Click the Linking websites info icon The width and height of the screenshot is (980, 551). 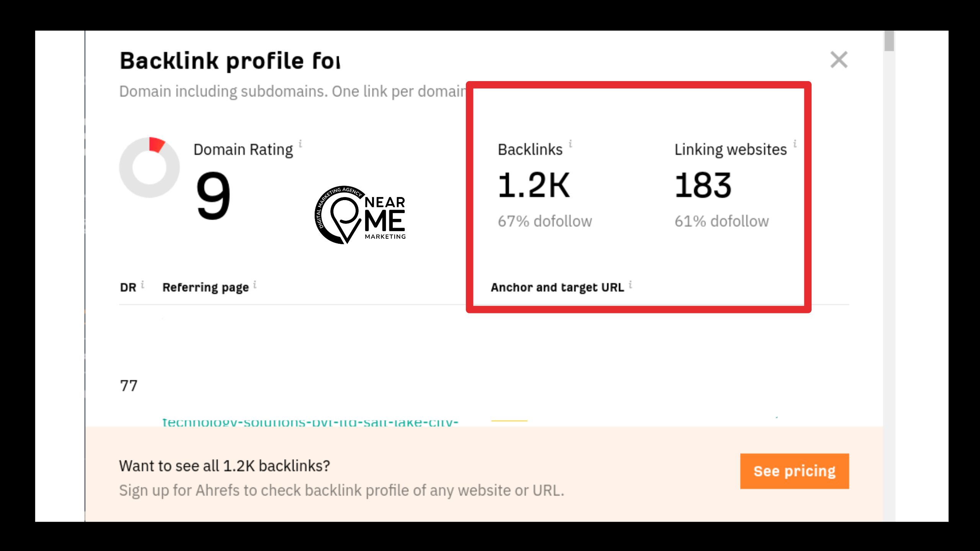[x=795, y=144]
